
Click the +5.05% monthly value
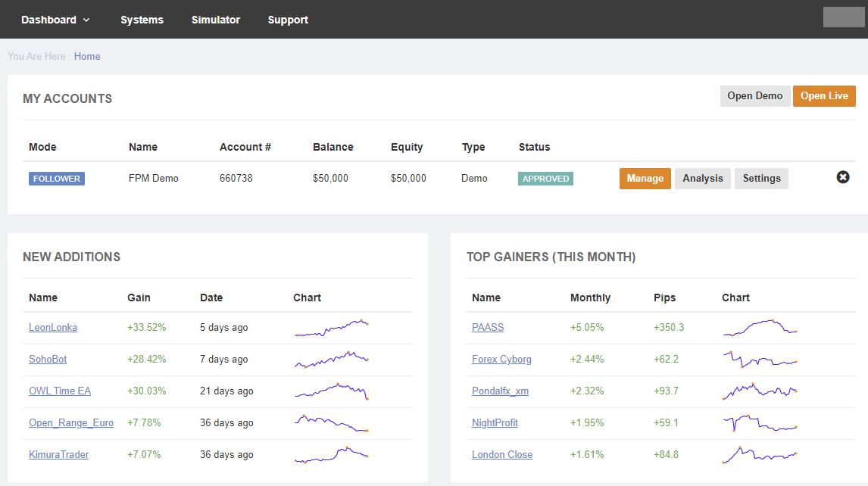[587, 327]
